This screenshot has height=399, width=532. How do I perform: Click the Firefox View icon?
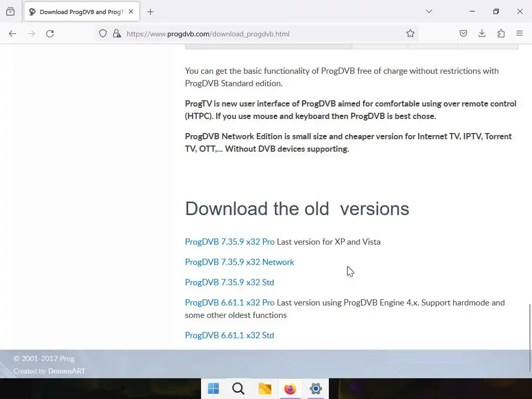point(10,11)
